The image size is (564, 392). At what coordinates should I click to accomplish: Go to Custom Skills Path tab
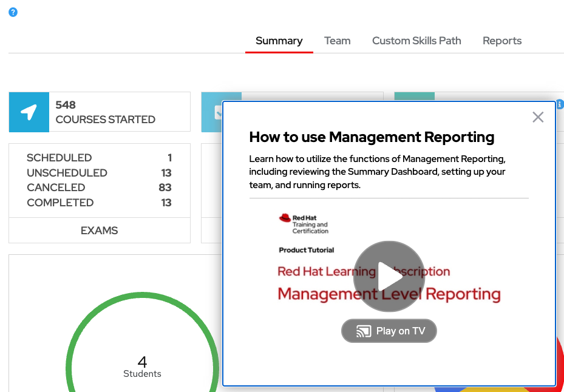pyautogui.click(x=416, y=41)
